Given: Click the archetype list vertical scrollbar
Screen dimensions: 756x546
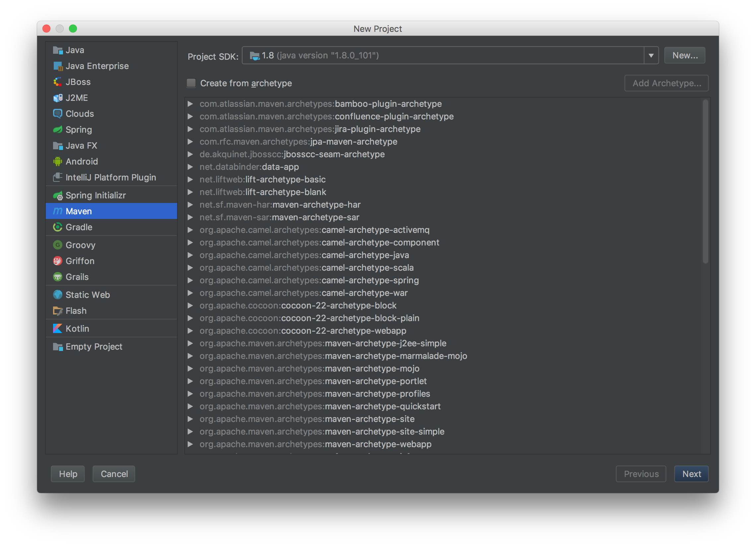Looking at the screenshot, I should [705, 182].
